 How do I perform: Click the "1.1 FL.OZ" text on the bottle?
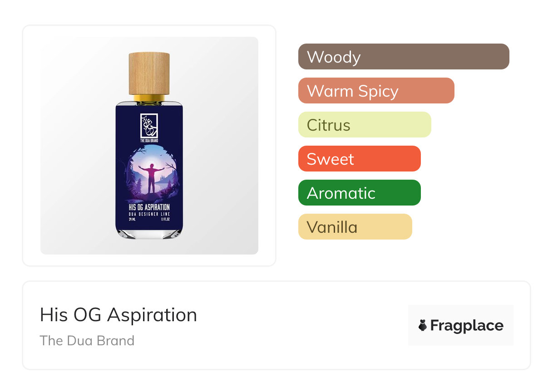coord(164,220)
